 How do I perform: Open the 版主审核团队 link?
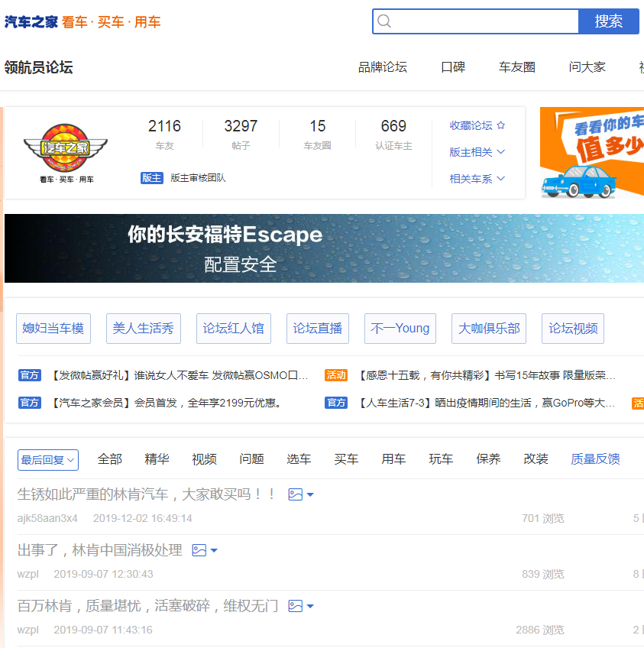coord(198,178)
